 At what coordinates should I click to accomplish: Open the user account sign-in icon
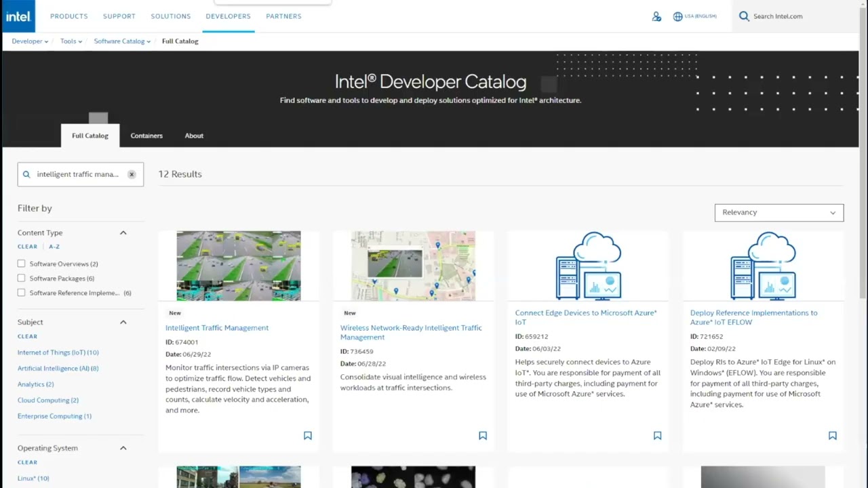coord(656,16)
